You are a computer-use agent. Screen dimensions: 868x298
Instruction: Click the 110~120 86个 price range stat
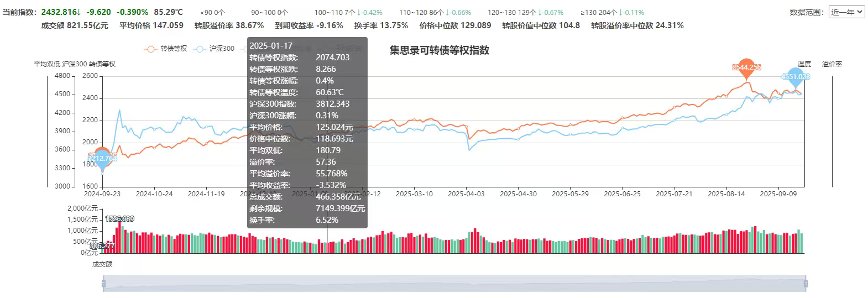pyautogui.click(x=421, y=12)
